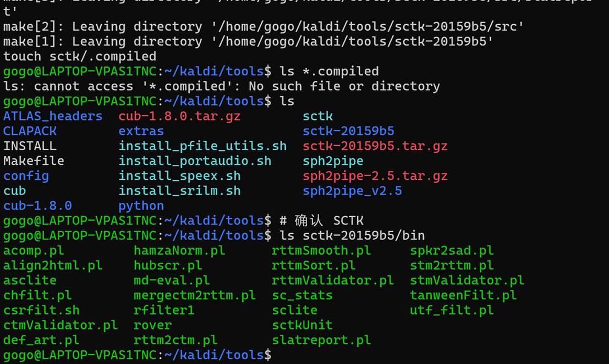The width and height of the screenshot is (609, 364).
Task: Click the cub-1.8.0.tar.gz archive name
Action: (179, 116)
